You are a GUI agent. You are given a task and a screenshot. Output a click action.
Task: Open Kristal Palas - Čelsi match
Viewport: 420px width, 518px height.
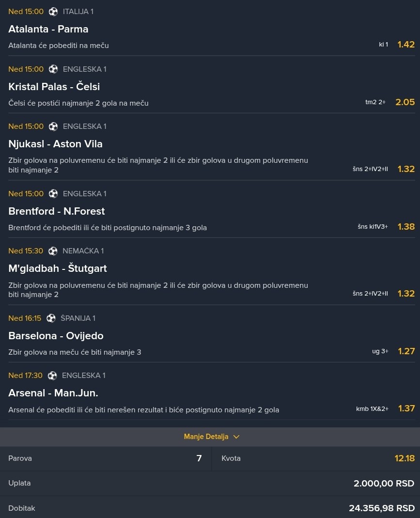tap(54, 87)
